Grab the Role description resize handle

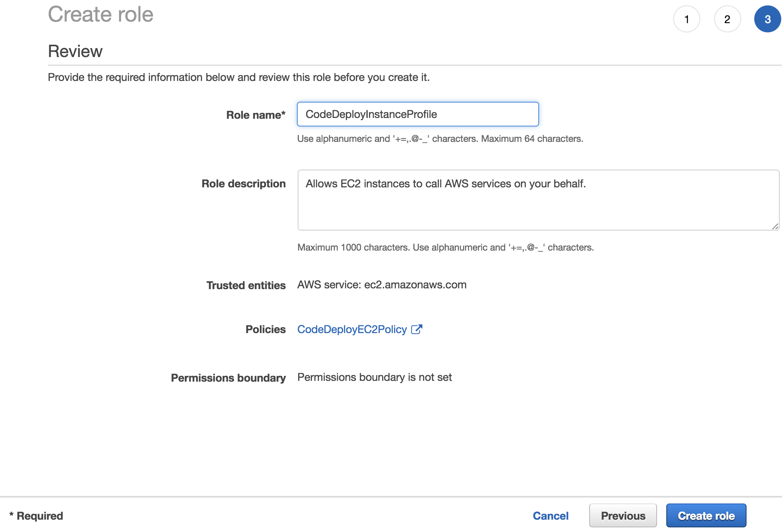point(775,226)
